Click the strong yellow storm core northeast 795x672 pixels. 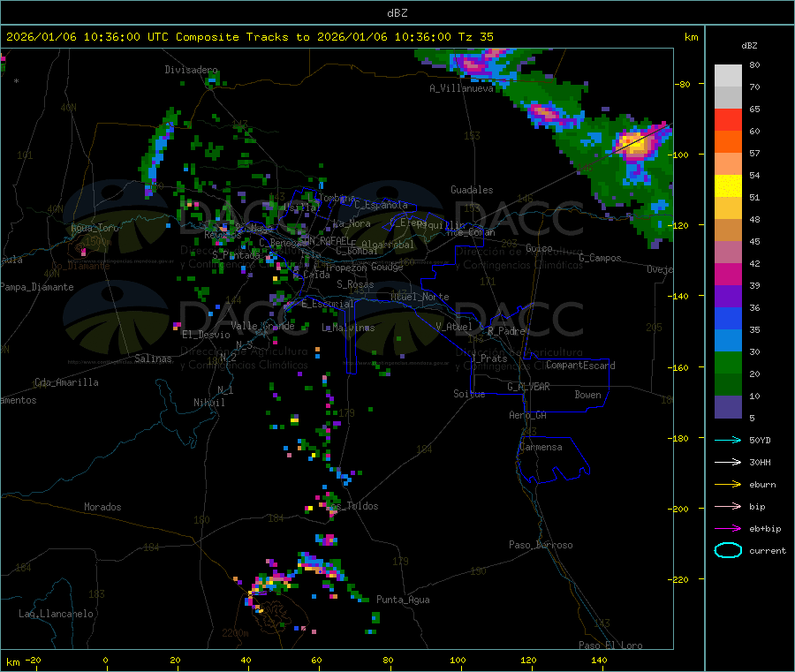(x=634, y=143)
